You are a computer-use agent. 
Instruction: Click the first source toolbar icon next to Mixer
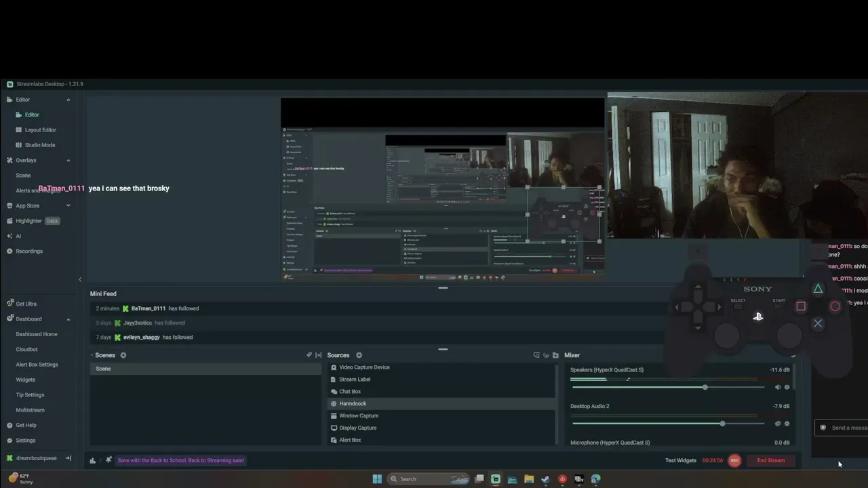(x=536, y=355)
